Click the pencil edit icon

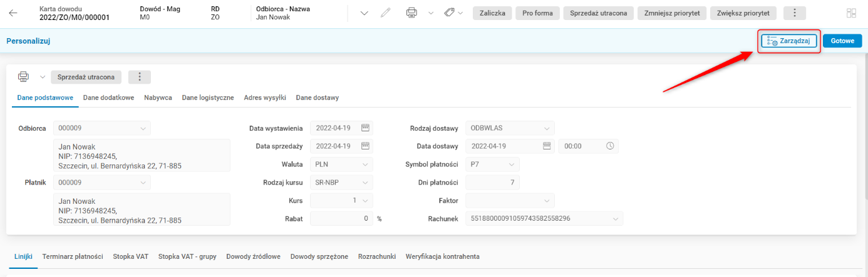386,13
